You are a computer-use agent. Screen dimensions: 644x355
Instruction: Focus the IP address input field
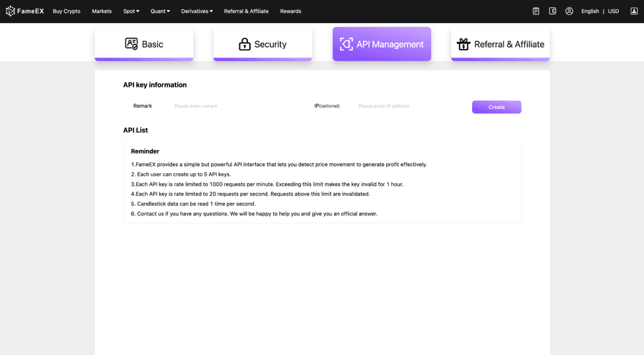(x=410, y=106)
